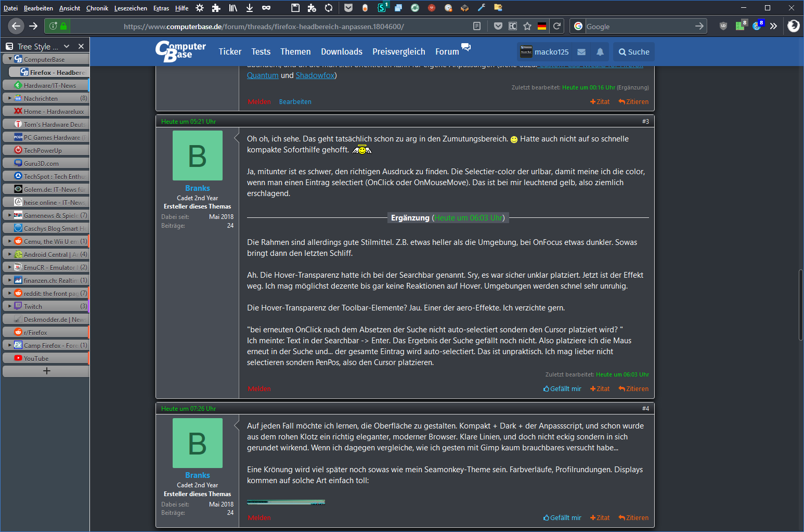Switch to the Hardware/IT-News tab
804x532 pixels.
click(46, 85)
